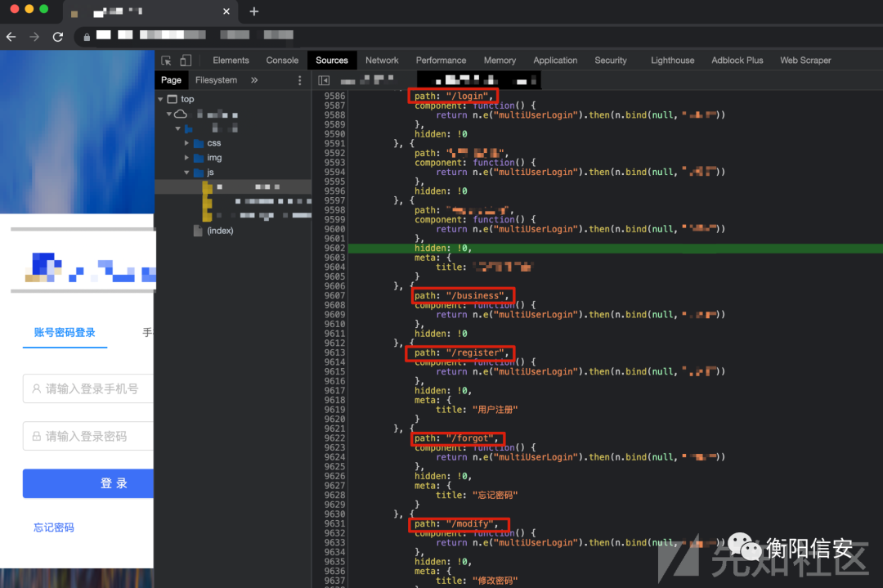The height and width of the screenshot is (588, 883).
Task: Click line number 9607 in the gutter
Action: 334,296
